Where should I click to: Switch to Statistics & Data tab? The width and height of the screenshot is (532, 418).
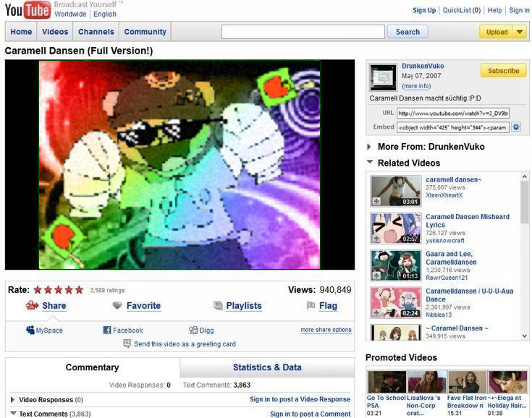(x=267, y=367)
